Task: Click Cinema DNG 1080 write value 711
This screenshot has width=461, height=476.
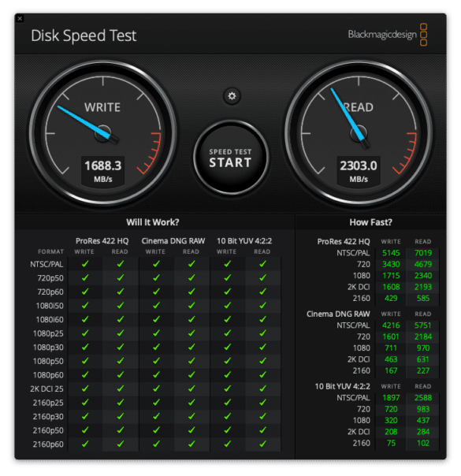Action: pos(391,348)
